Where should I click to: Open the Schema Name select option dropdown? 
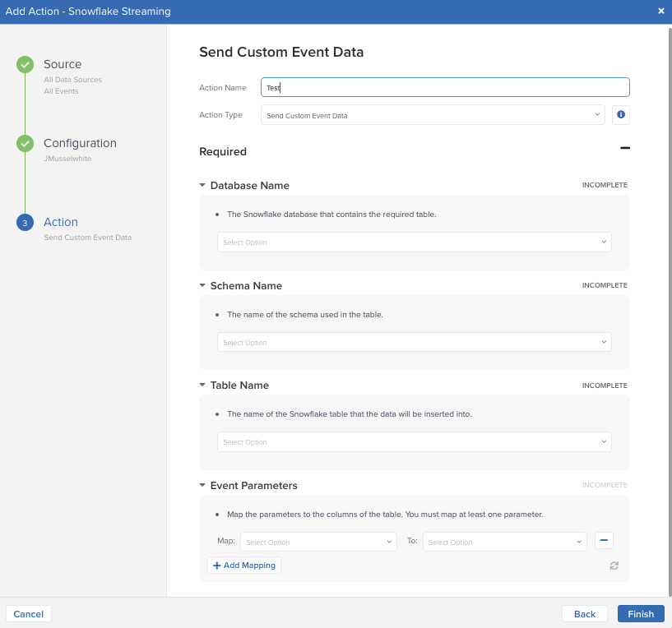coord(414,342)
